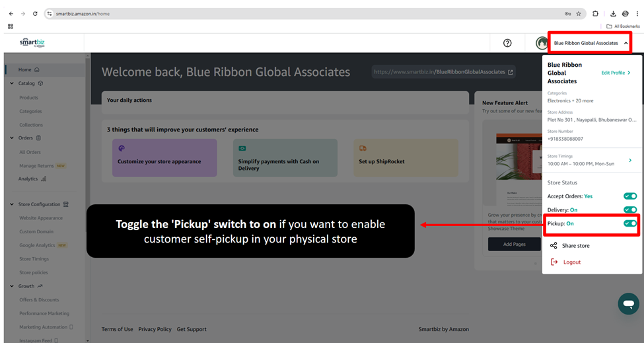The image size is (644, 343).
Task: Collapse the Catalog section
Action: [11, 83]
